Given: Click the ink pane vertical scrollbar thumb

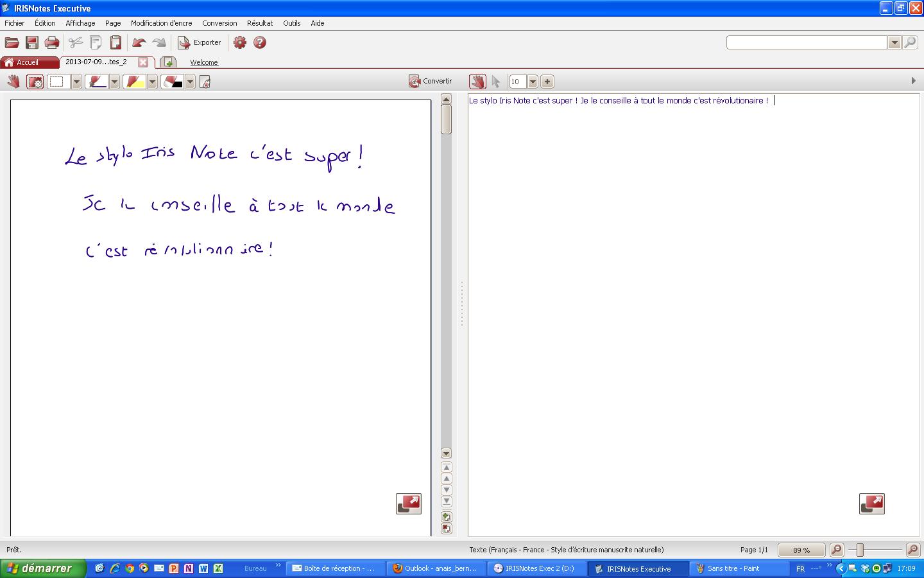Looking at the screenshot, I should pos(447,119).
